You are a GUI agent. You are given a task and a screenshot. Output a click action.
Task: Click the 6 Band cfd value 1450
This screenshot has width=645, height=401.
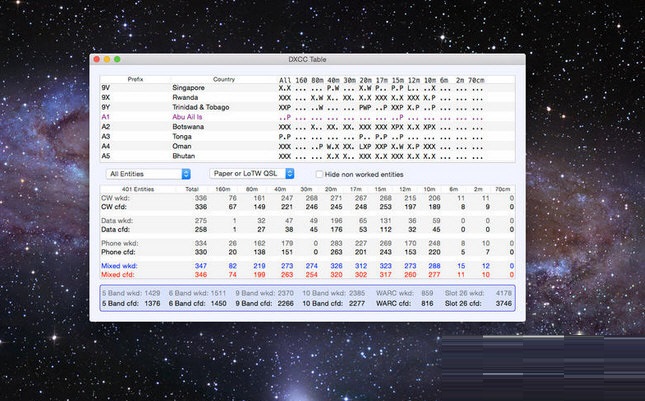(x=218, y=304)
